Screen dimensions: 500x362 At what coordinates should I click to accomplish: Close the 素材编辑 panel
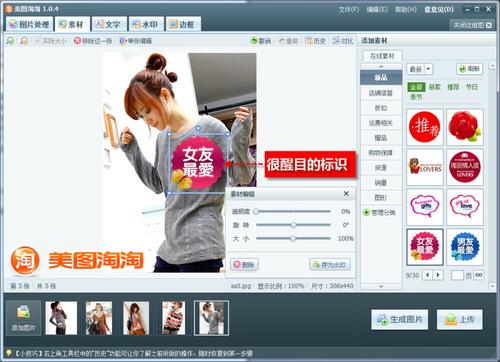click(x=346, y=194)
